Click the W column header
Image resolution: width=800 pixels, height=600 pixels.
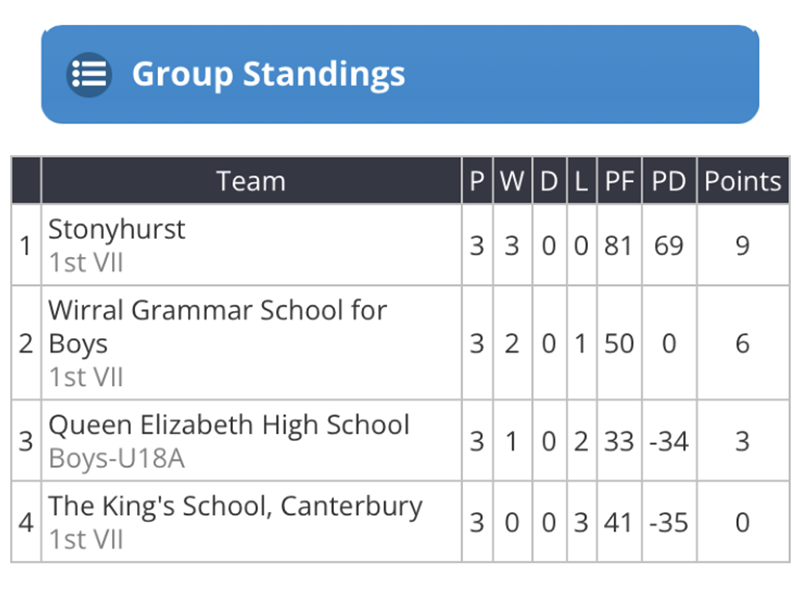(512, 181)
